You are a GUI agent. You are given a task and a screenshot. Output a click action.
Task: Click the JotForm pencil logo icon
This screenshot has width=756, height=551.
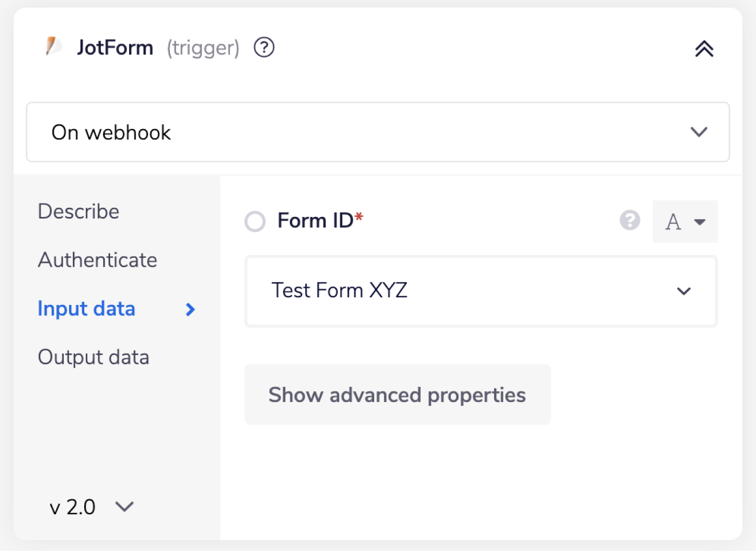[x=53, y=46]
